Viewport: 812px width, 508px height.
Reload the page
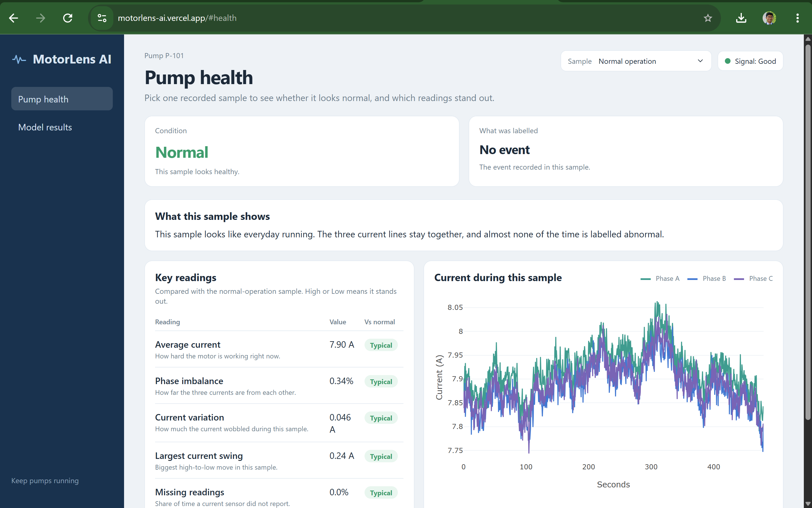point(68,18)
